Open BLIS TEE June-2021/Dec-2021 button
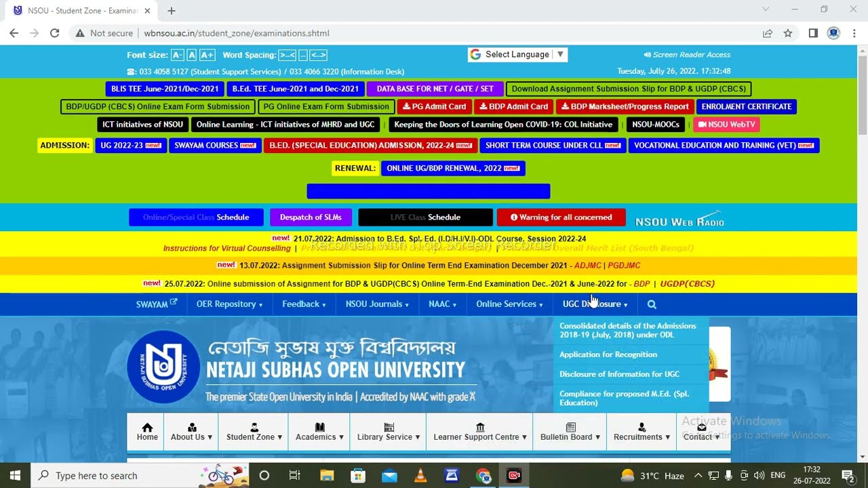This screenshot has height=488, width=868. point(165,89)
